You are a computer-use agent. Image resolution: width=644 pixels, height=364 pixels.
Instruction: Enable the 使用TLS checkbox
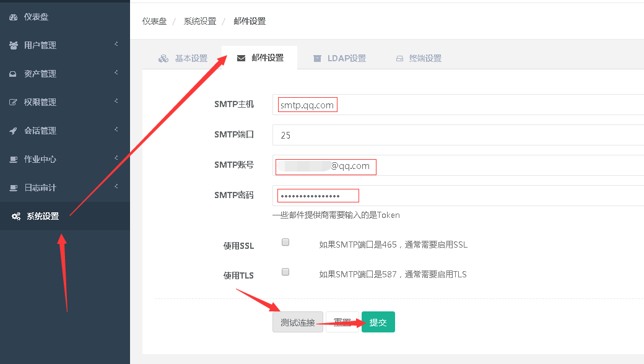coord(285,272)
